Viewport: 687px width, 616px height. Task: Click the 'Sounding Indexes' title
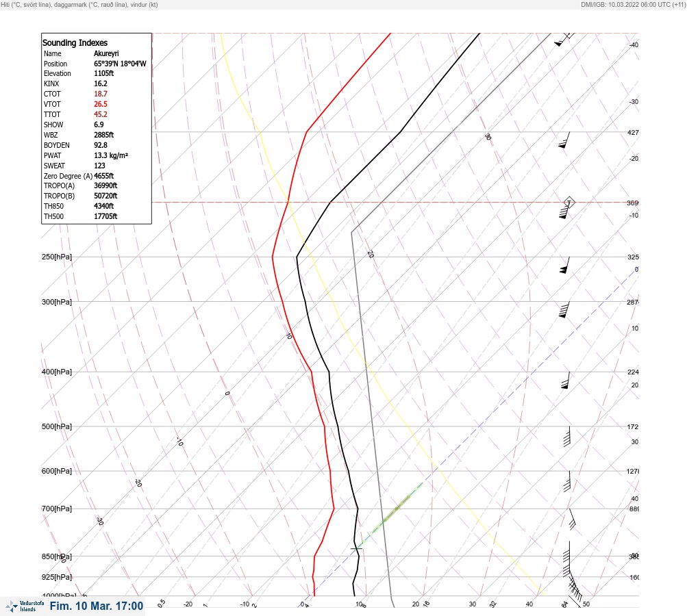pos(75,42)
